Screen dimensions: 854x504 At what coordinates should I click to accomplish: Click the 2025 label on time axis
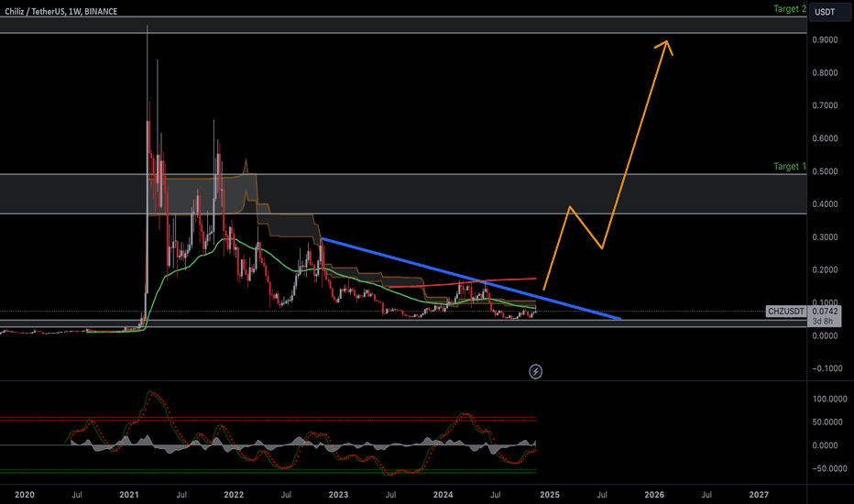[x=550, y=495]
